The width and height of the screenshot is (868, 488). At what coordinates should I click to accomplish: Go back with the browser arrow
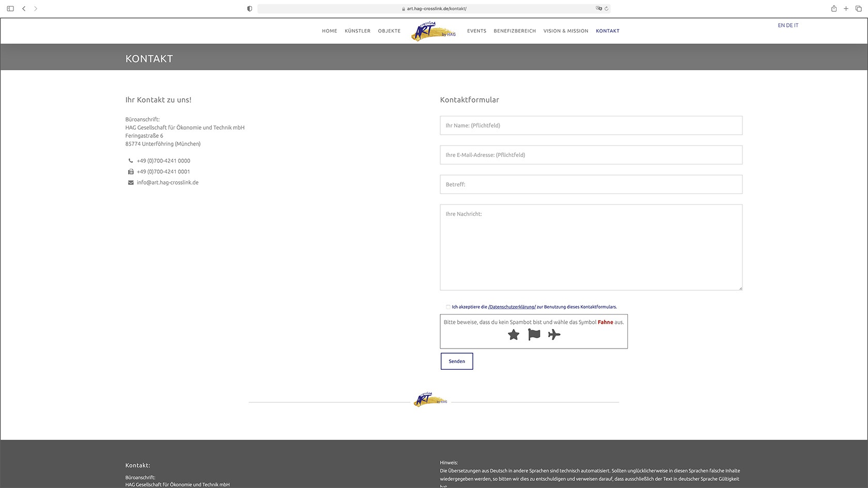click(x=24, y=9)
